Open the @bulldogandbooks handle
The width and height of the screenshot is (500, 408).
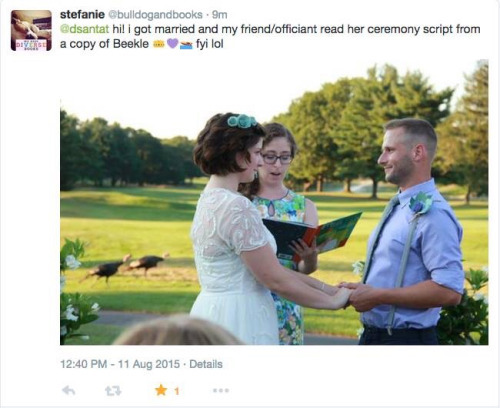155,15
